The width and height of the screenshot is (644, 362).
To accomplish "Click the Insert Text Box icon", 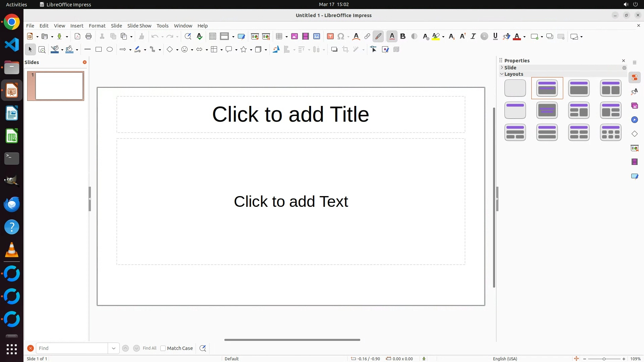I will pyautogui.click(x=330, y=37).
